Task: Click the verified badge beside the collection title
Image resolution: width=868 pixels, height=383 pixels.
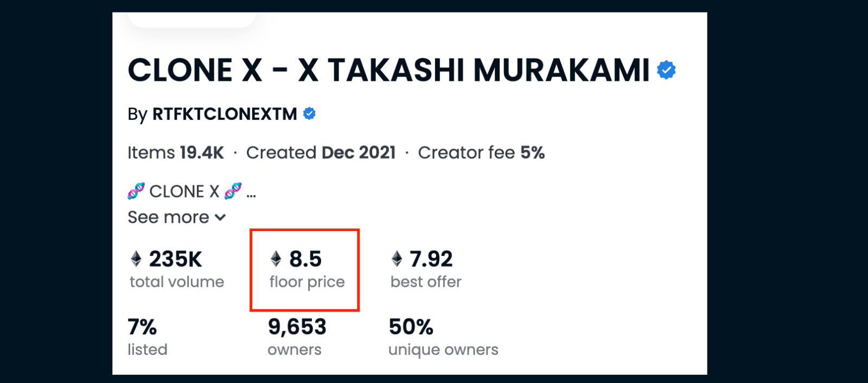Action: click(666, 70)
